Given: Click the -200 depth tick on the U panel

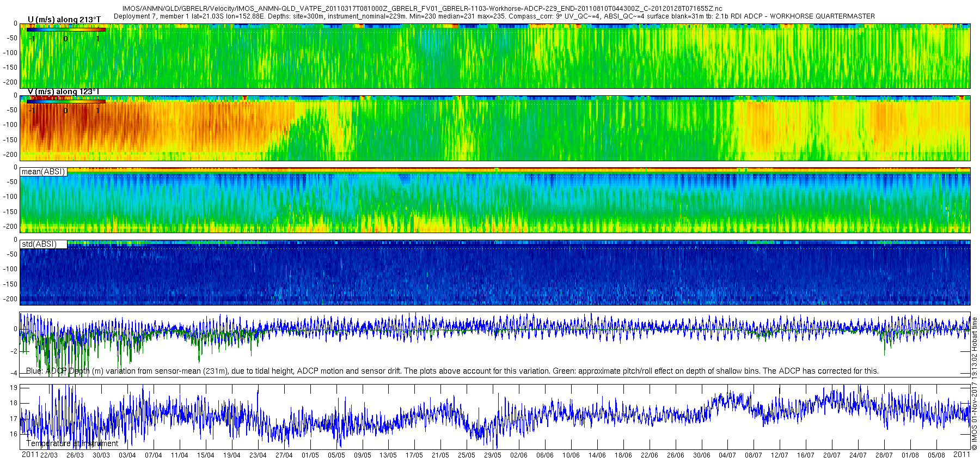Looking at the screenshot, I should tap(11, 82).
